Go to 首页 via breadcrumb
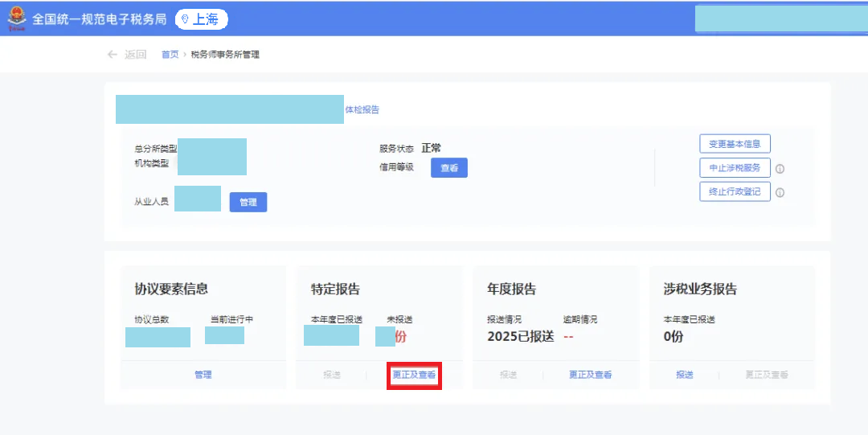 pyautogui.click(x=170, y=55)
